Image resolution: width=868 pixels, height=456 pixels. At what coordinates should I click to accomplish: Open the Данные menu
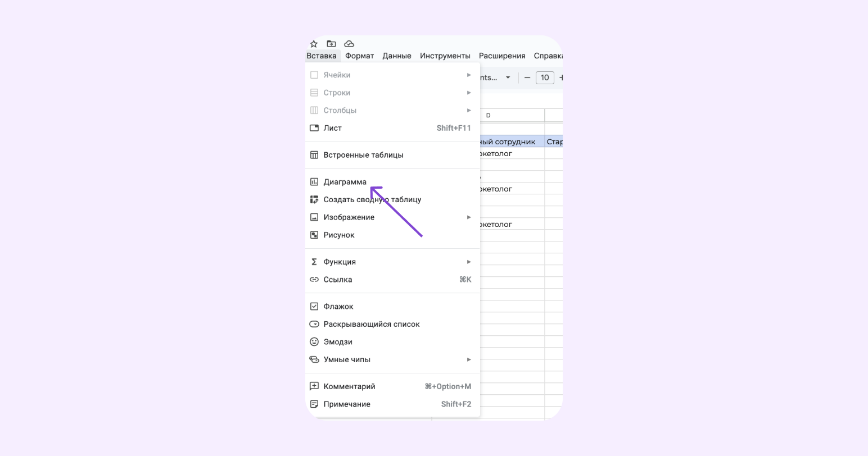point(397,56)
